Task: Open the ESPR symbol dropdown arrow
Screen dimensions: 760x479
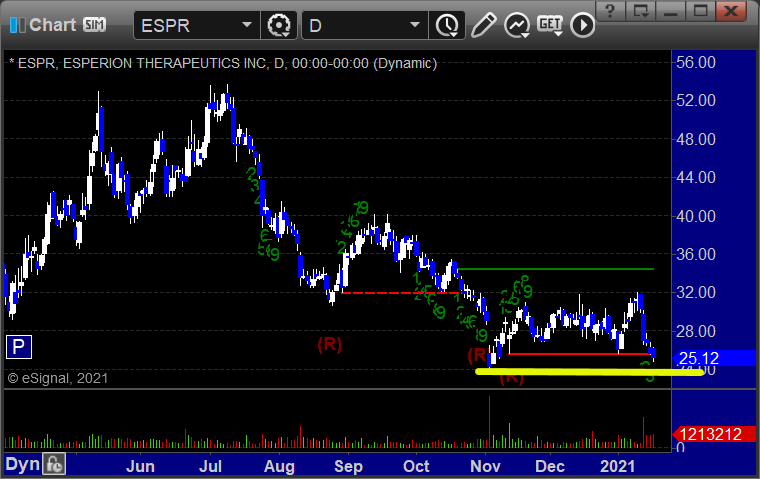Action: click(x=247, y=25)
